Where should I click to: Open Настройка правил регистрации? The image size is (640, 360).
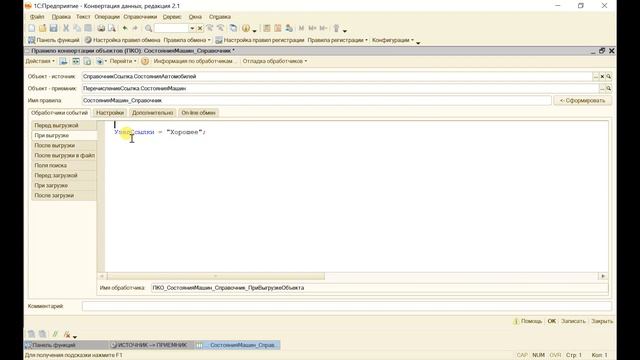[260, 40]
